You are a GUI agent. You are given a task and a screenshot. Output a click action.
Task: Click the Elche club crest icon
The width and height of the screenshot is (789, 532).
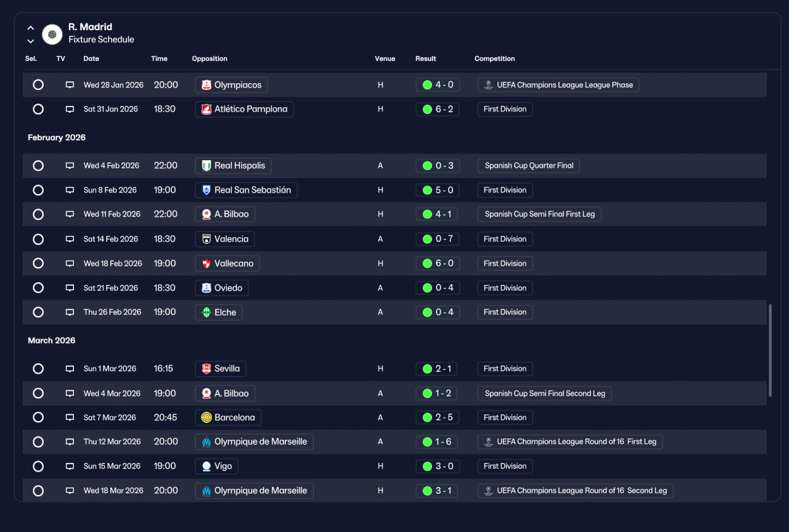206,313
